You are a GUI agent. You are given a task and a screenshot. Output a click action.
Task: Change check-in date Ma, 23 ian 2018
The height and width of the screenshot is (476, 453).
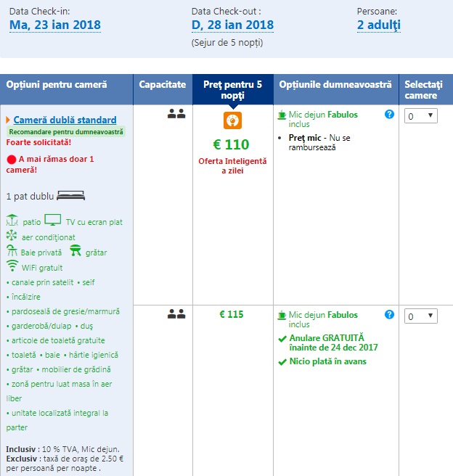coord(55,25)
